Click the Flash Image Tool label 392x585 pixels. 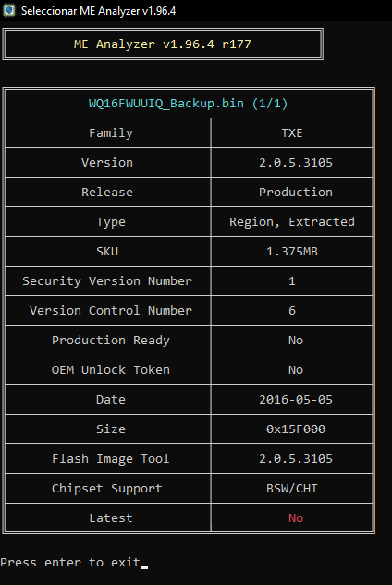point(111,458)
